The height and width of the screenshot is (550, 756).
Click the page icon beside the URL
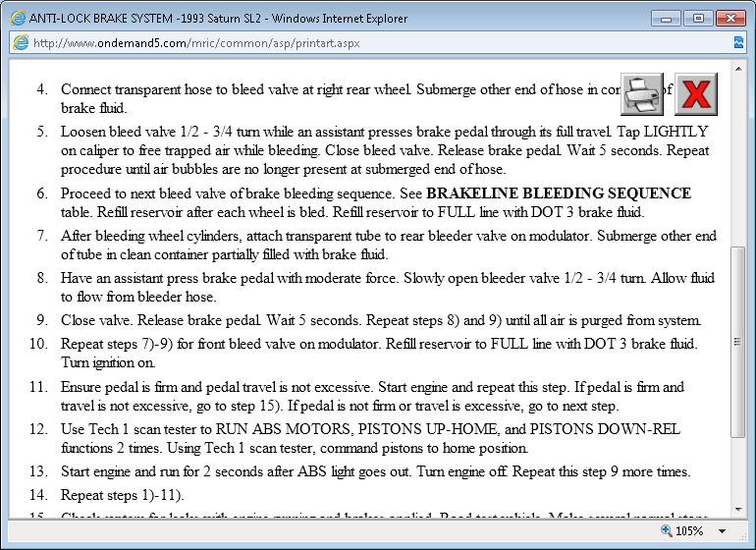pyautogui.click(x=21, y=43)
